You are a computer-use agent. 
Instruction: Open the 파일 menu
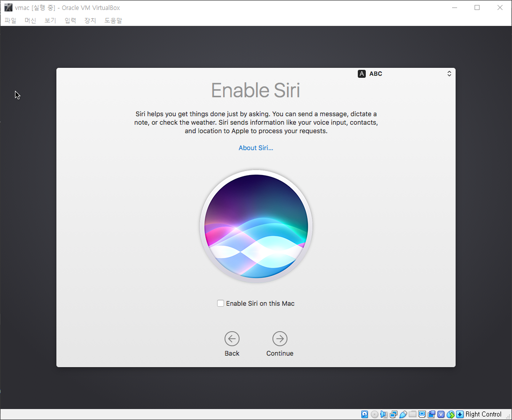tap(10, 20)
